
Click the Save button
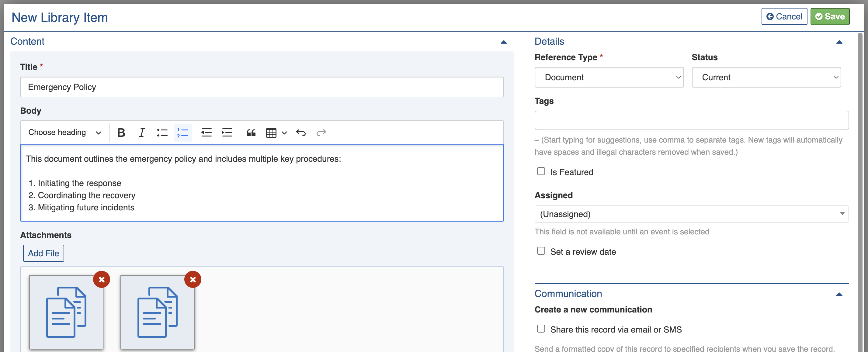(x=830, y=16)
